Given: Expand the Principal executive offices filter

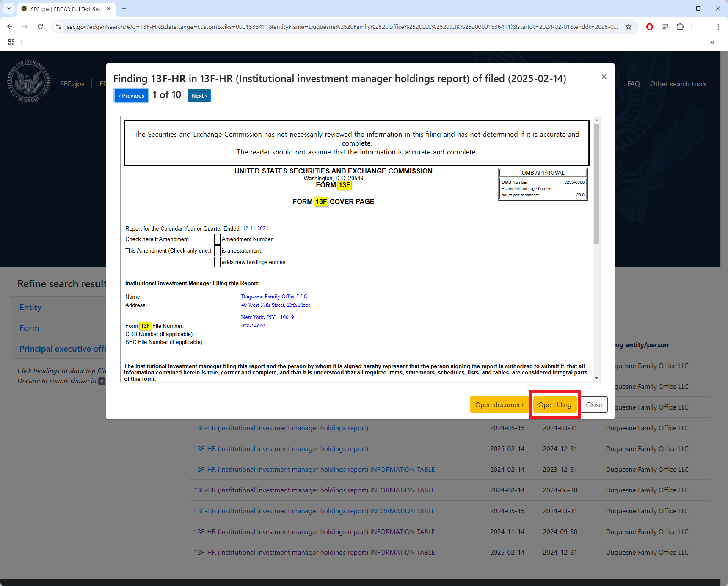Looking at the screenshot, I should coord(63,349).
